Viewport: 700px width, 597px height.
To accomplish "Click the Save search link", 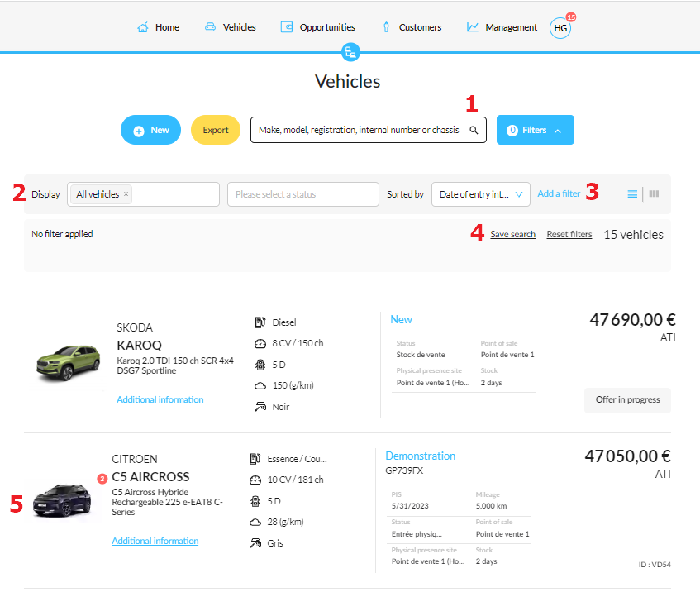I will (x=512, y=235).
